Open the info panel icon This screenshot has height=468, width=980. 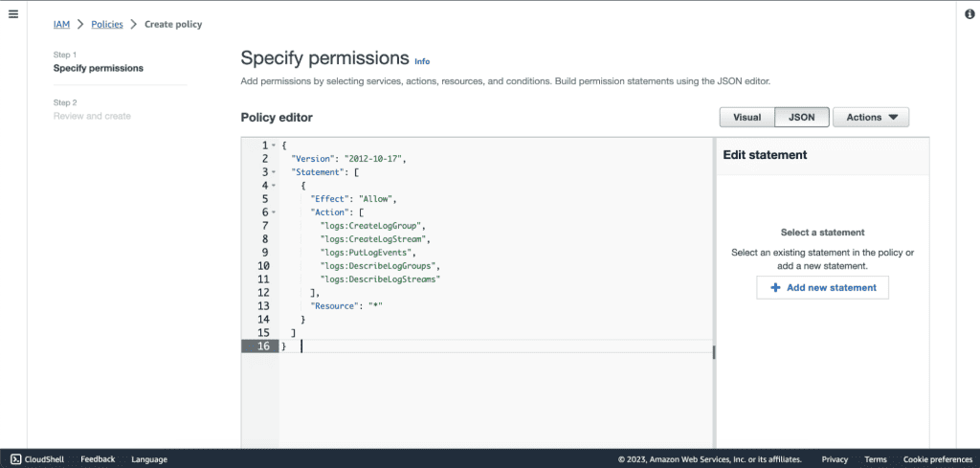coord(969,14)
